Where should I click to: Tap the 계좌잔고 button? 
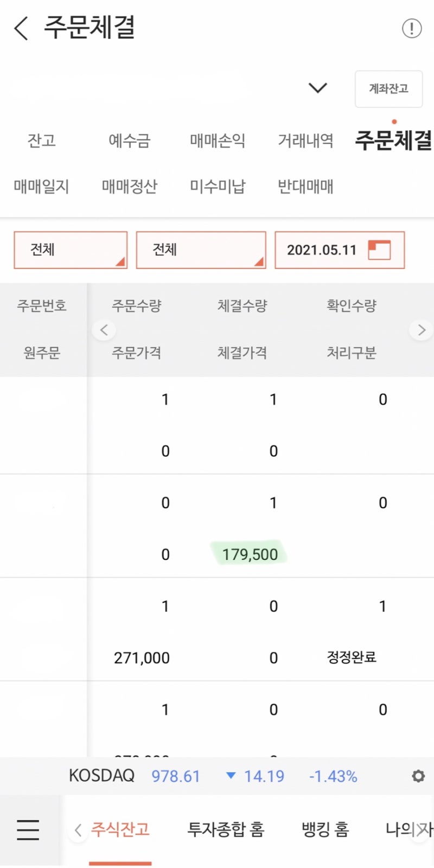[388, 89]
